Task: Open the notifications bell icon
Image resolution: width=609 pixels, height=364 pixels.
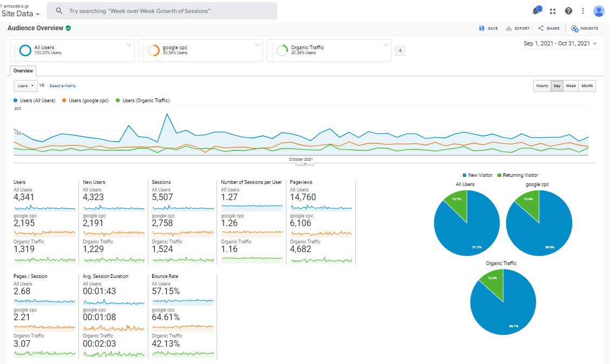Action: coord(536,11)
